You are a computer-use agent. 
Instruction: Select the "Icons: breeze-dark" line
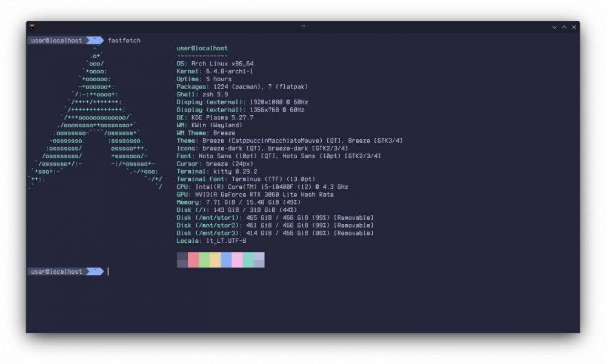point(262,148)
